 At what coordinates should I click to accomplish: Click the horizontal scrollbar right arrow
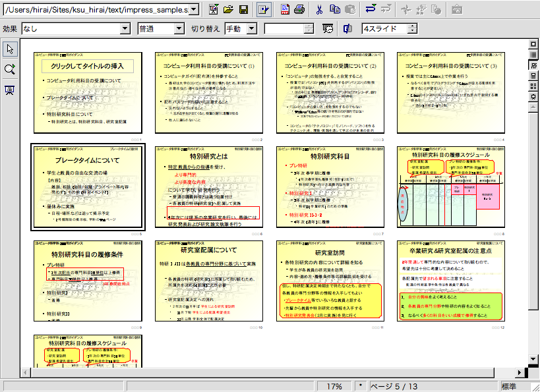[x=520, y=372]
